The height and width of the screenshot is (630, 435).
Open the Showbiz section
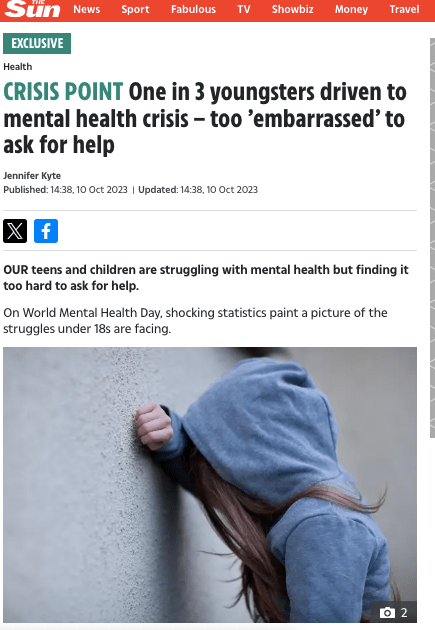pyautogui.click(x=292, y=9)
